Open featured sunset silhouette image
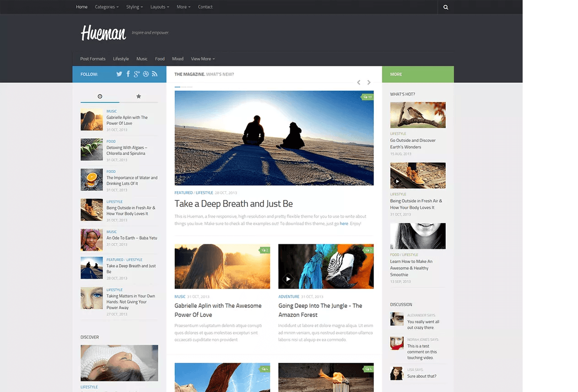 274,138
